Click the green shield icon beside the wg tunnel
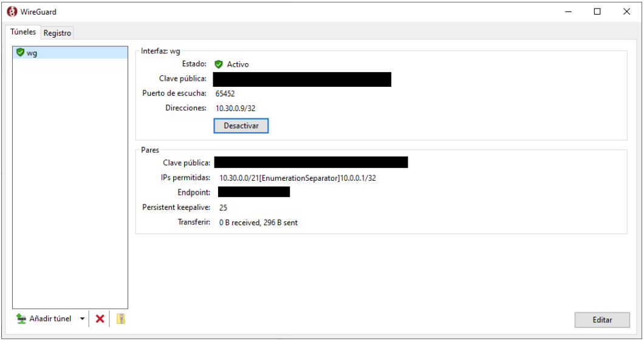Viewport: 644px width, 341px height. click(20, 52)
